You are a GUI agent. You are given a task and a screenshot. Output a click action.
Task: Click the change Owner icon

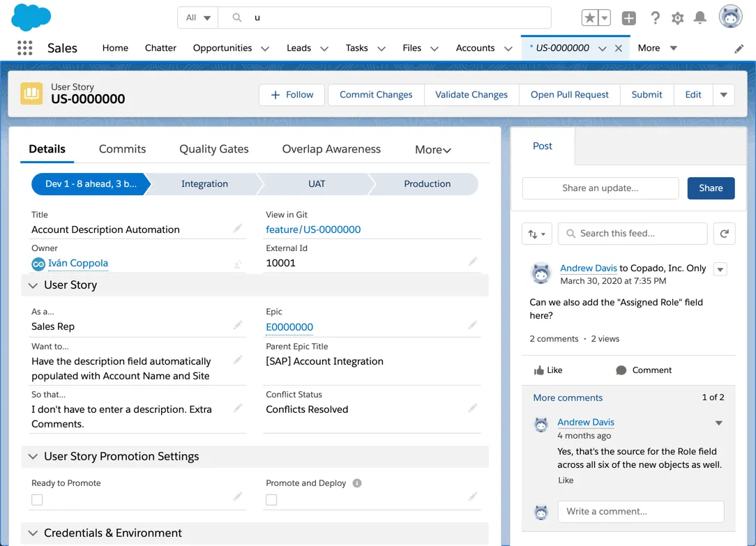(x=238, y=264)
